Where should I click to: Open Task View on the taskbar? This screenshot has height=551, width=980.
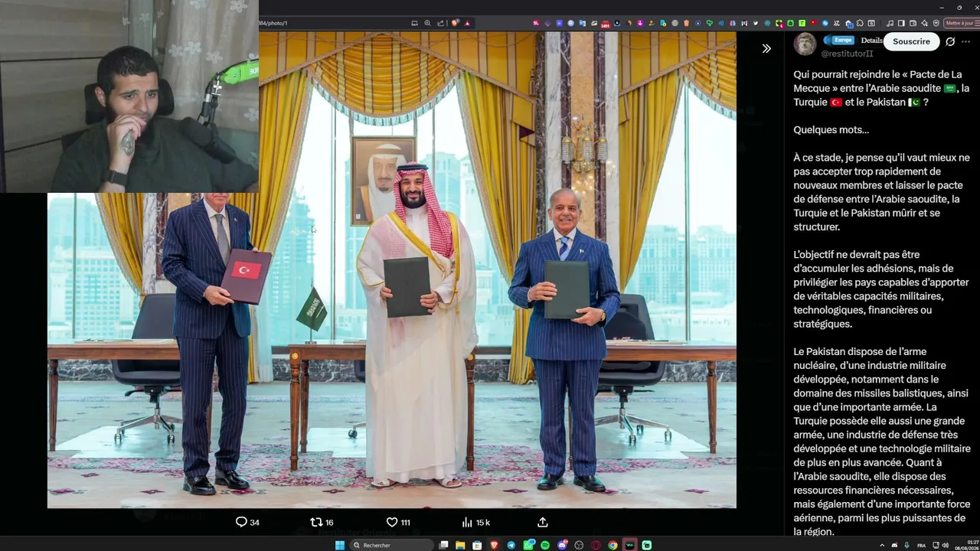tap(443, 545)
